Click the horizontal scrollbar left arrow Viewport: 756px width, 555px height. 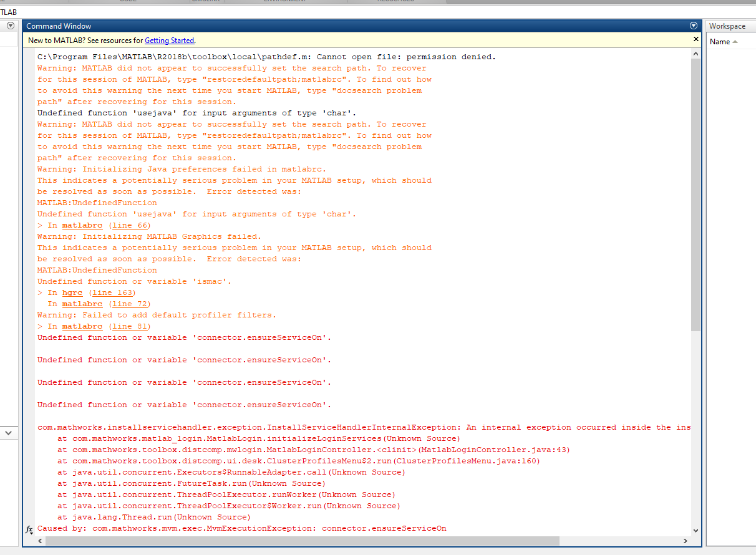(41, 541)
